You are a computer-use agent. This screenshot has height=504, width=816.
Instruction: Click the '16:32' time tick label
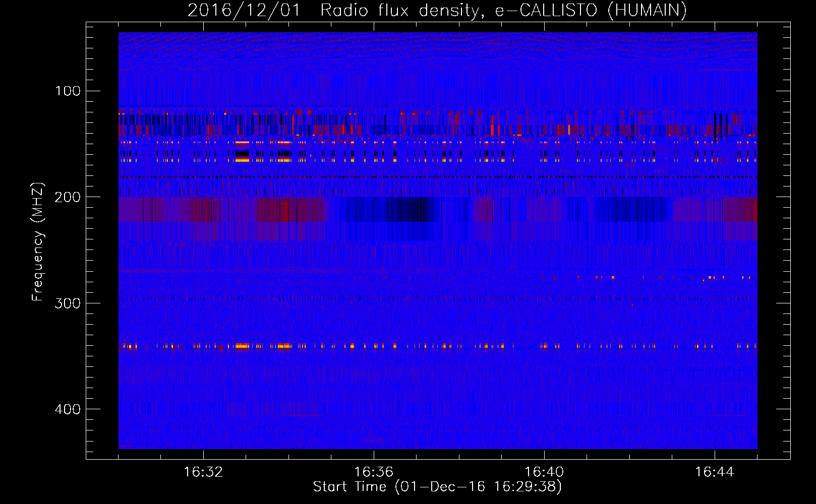pyautogui.click(x=203, y=472)
